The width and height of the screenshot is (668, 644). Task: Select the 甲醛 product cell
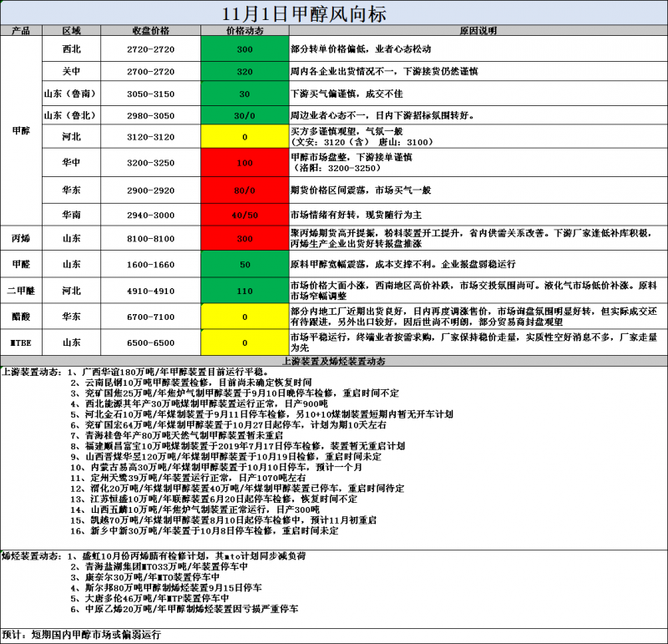coord(21,264)
